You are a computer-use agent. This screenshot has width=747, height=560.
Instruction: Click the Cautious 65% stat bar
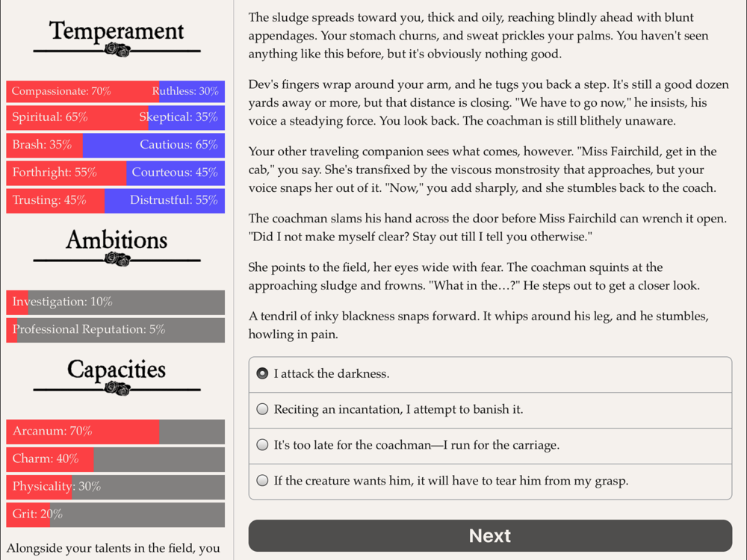coord(153,146)
